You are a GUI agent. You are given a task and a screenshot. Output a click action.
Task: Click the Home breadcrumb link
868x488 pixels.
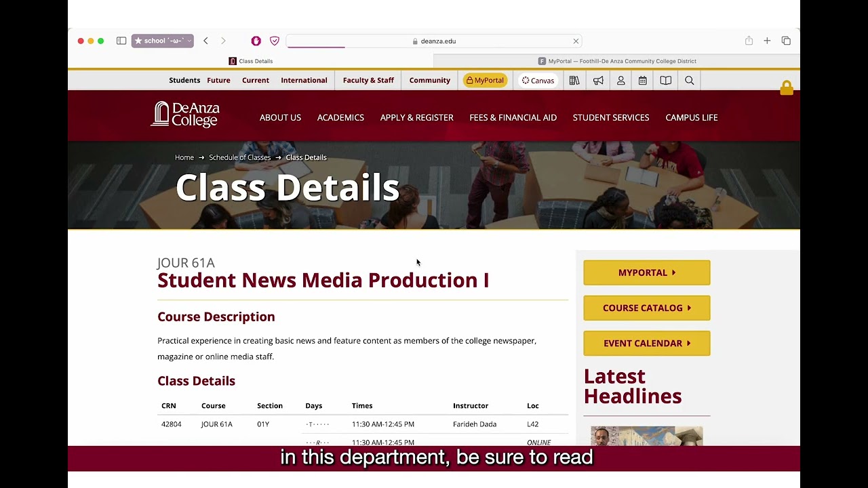(x=184, y=157)
